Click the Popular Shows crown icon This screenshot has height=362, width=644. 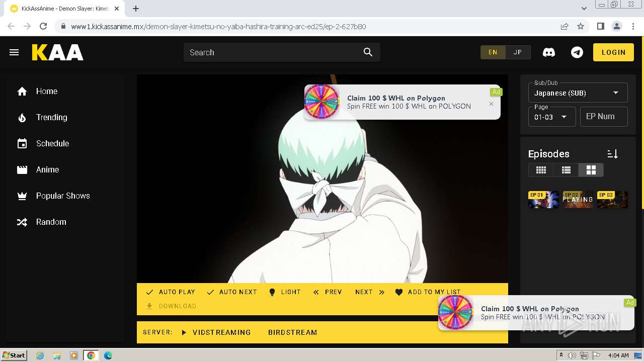pyautogui.click(x=22, y=196)
